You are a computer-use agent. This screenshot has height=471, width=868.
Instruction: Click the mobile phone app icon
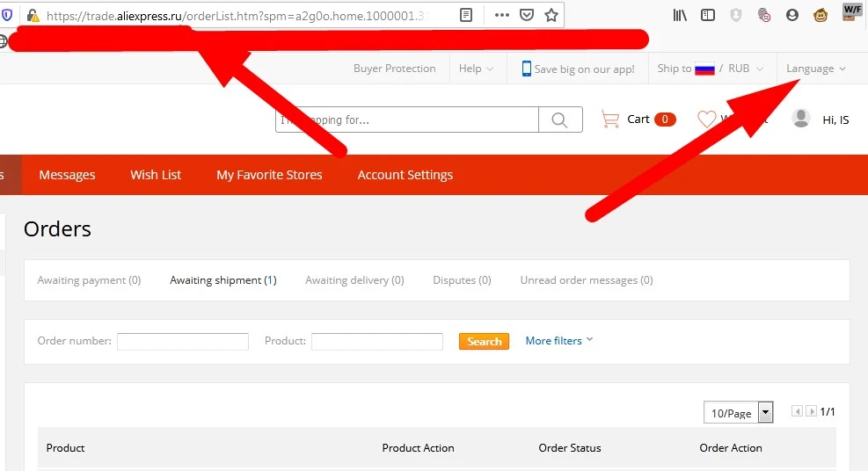point(527,69)
